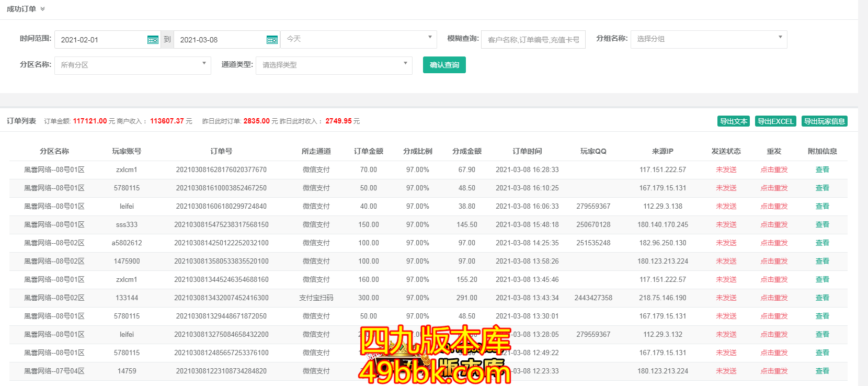
Task: Click 查看 for player 133144 order
Action: (x=822, y=298)
